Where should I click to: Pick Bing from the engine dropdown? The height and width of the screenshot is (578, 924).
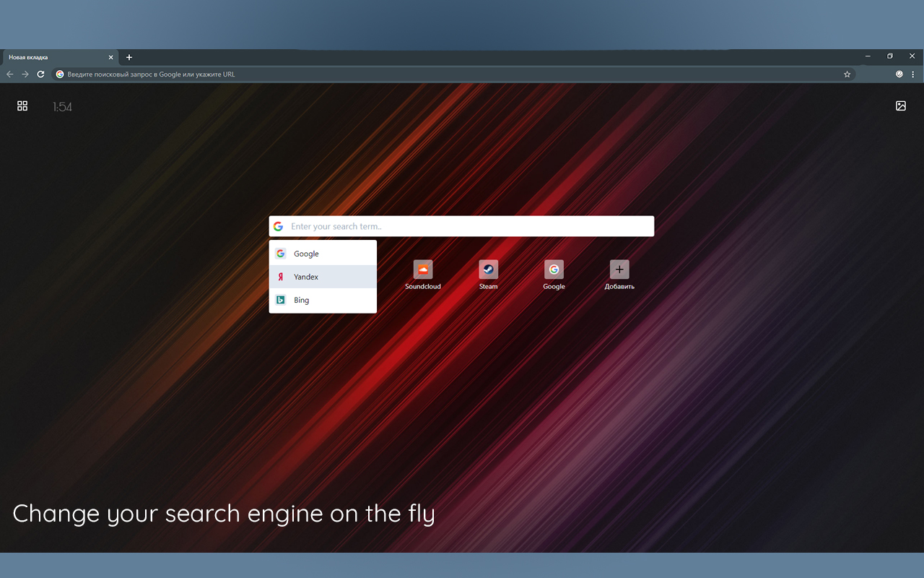click(323, 300)
